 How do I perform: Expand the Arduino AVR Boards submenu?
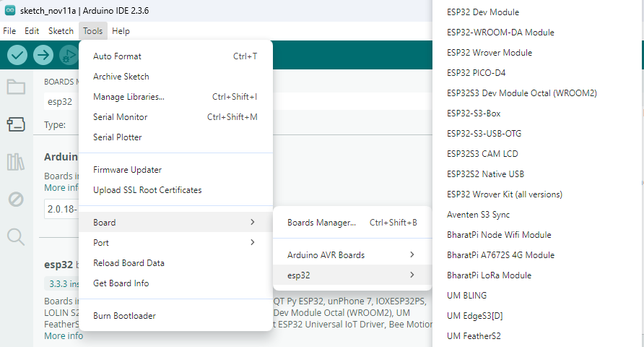[x=351, y=254]
